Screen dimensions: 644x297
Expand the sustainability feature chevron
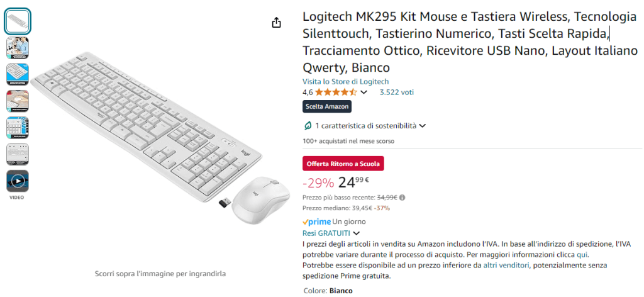423,126
